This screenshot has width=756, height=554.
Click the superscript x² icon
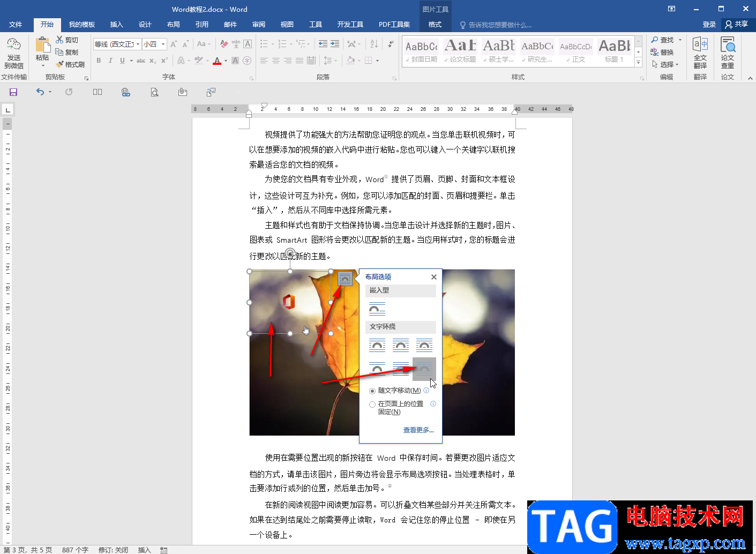coord(164,61)
